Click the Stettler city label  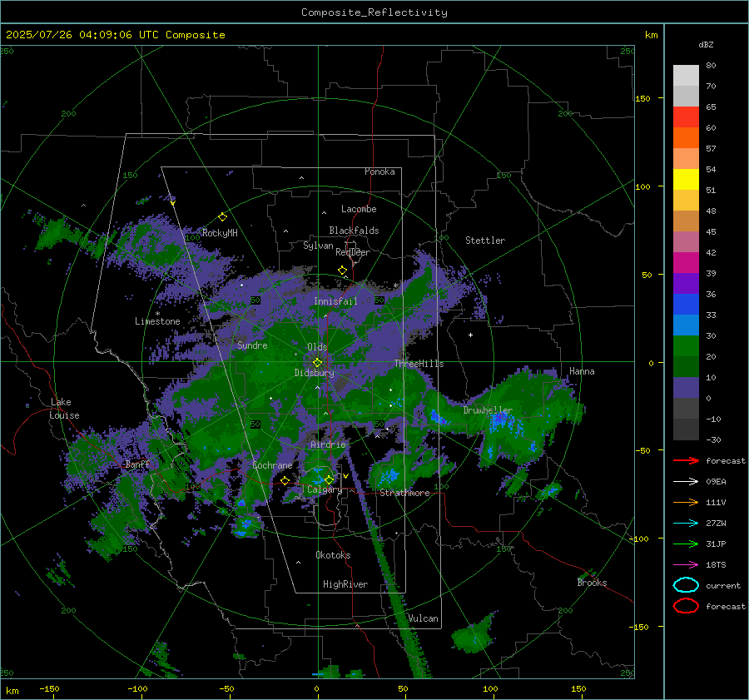(485, 241)
